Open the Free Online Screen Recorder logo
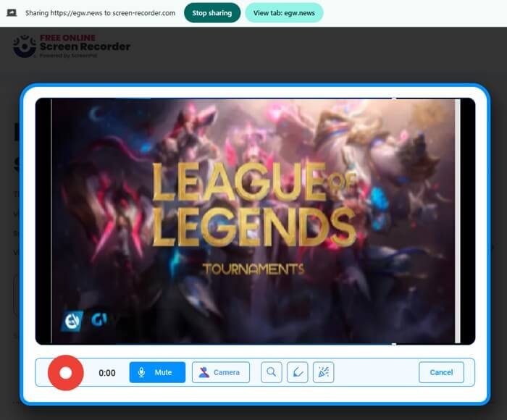Viewport: 507px width, 420px height. coord(72,46)
